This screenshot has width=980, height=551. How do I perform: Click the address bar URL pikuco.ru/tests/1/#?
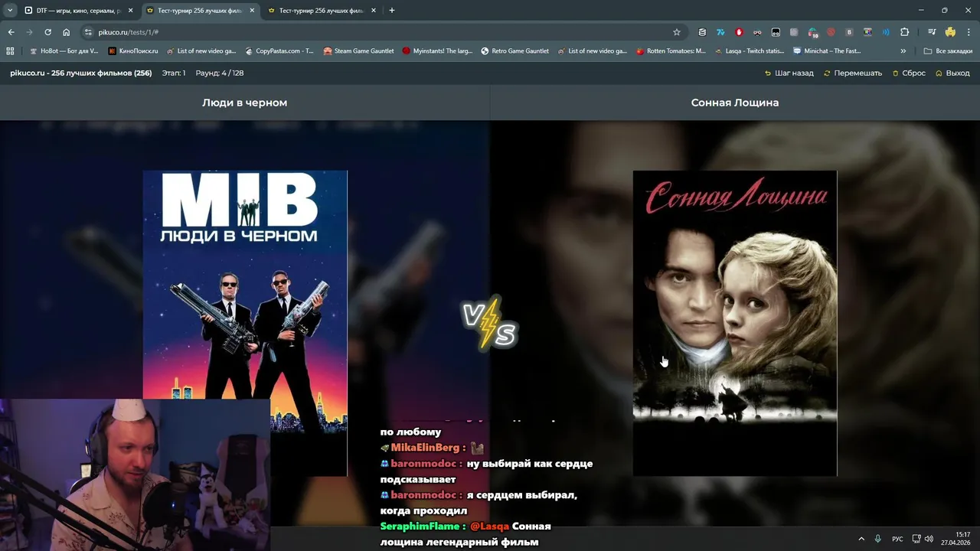point(128,32)
